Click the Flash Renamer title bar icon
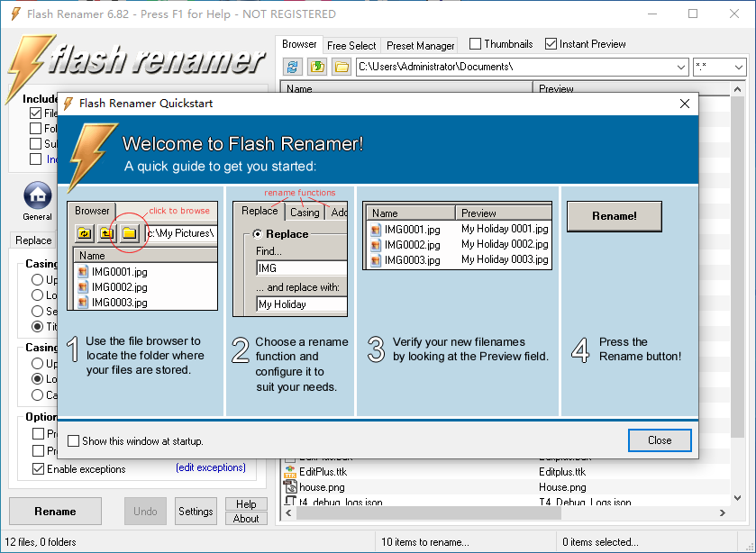 point(15,14)
